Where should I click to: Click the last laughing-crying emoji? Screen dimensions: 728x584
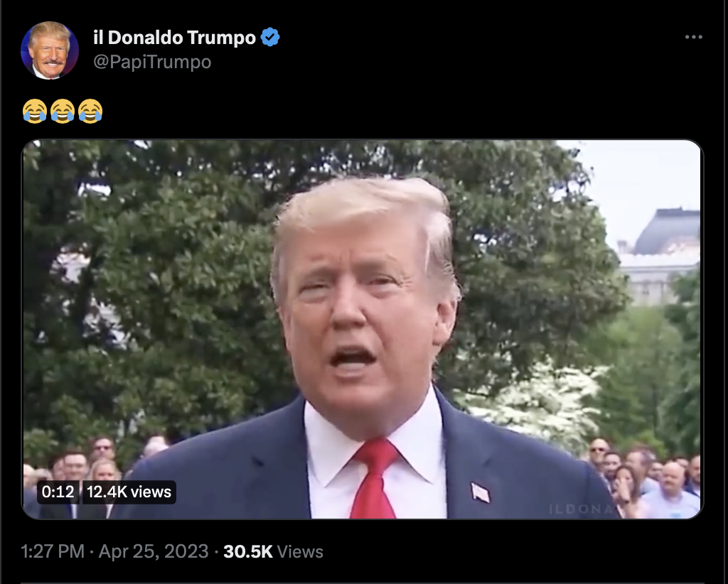tap(90, 112)
